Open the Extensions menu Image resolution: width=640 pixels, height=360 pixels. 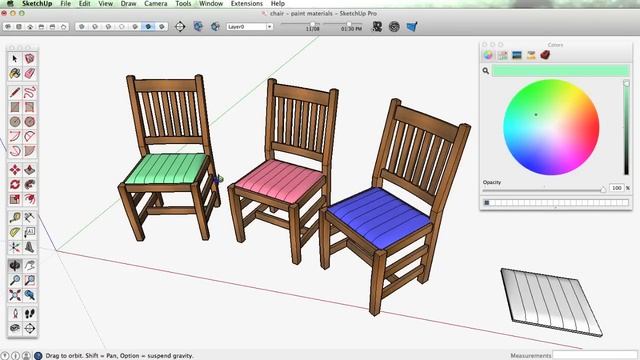pos(247,4)
